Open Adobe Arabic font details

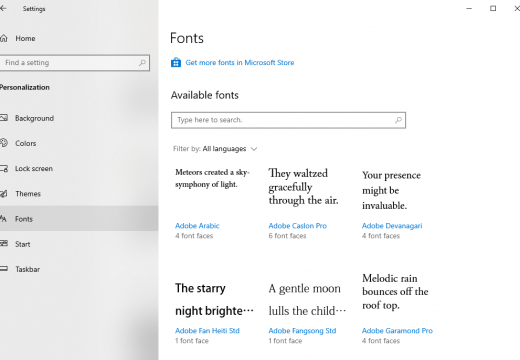coord(197,226)
